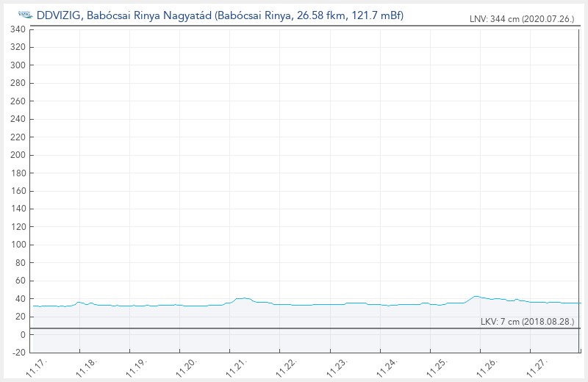
Task: Click the LNV: 344 cm record label
Action: 522,20
